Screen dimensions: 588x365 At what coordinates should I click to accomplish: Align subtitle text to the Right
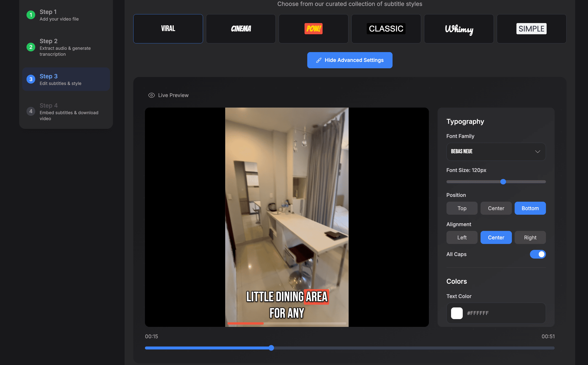[530, 237]
